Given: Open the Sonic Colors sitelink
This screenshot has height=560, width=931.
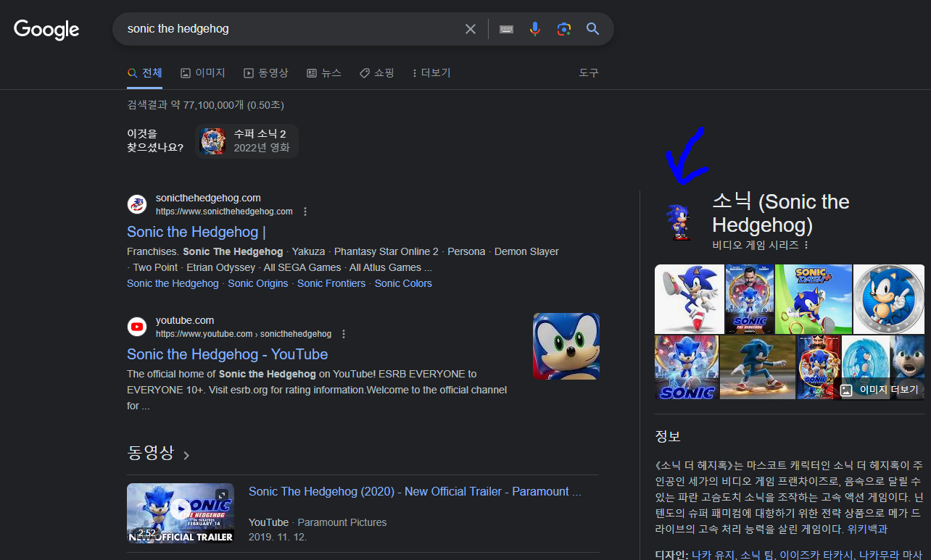Looking at the screenshot, I should (403, 283).
